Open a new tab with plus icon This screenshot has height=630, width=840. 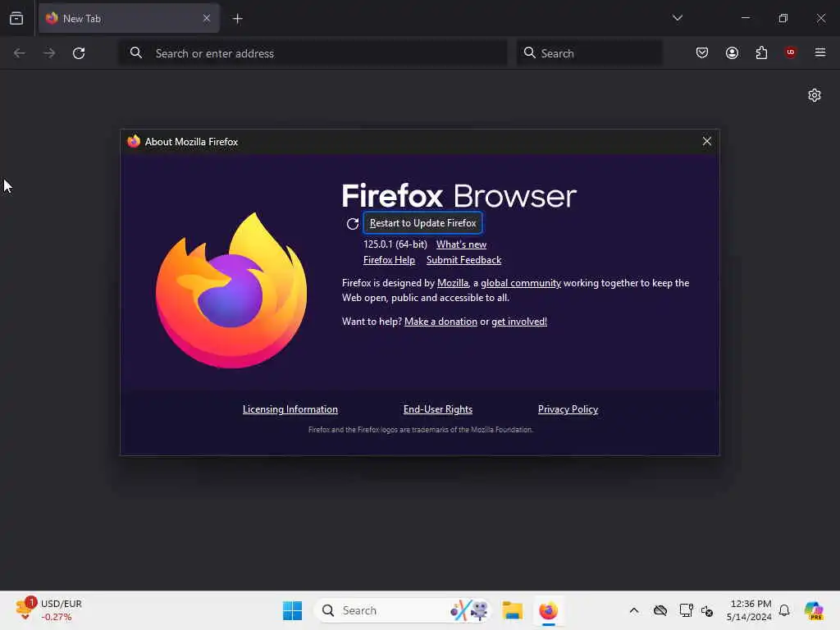tap(237, 19)
